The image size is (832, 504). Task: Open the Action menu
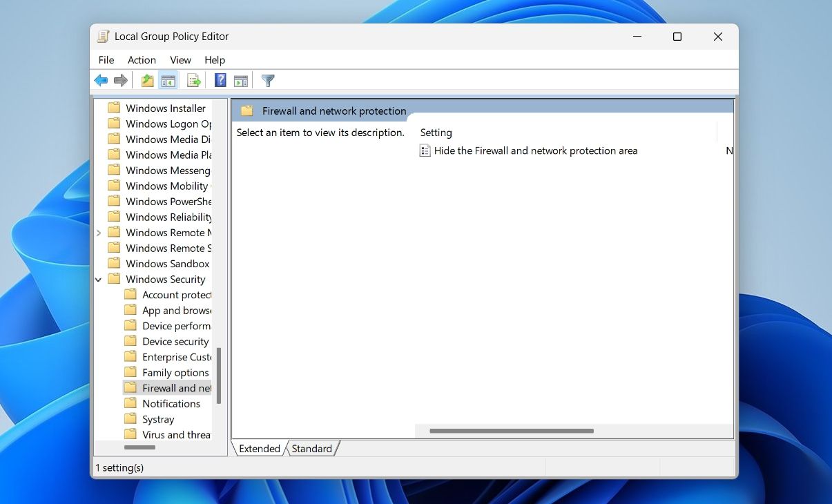point(142,60)
